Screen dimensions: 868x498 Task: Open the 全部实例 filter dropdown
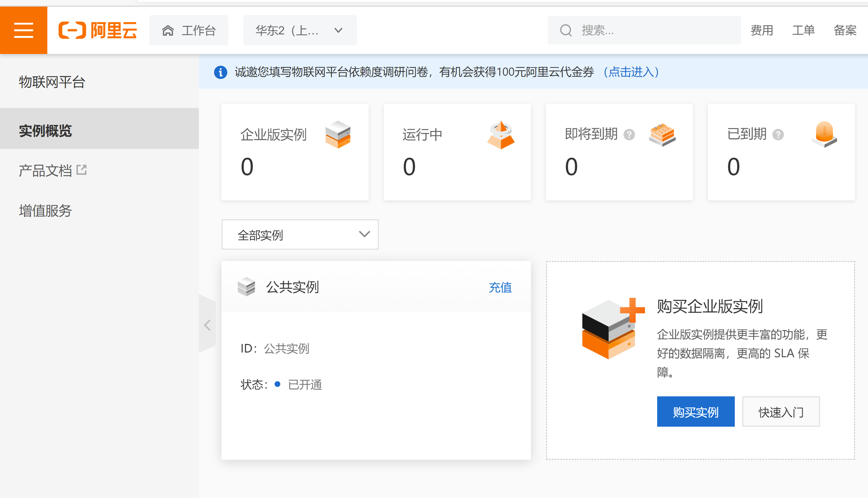(300, 234)
